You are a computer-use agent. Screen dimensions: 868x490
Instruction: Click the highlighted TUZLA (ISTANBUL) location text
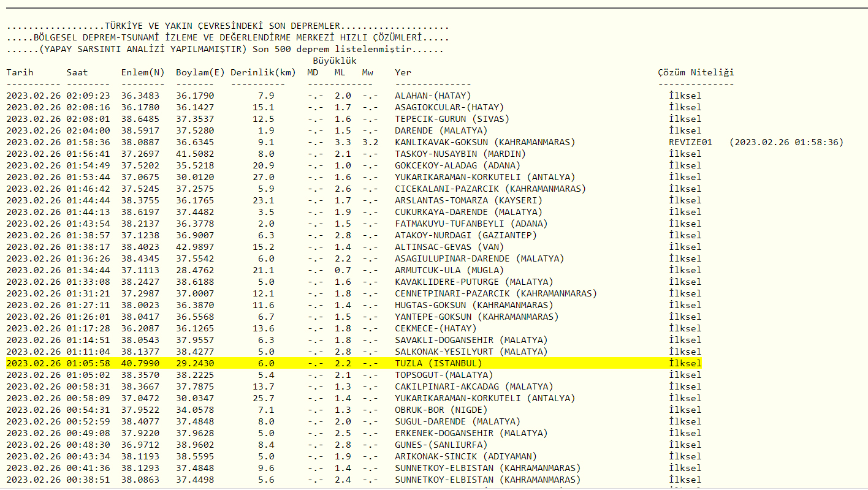[x=438, y=363]
